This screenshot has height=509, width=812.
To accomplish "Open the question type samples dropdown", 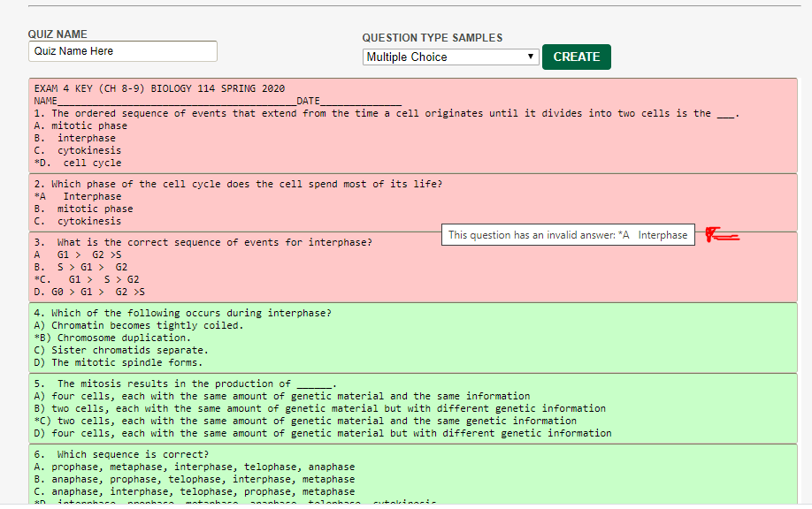I will pos(450,56).
